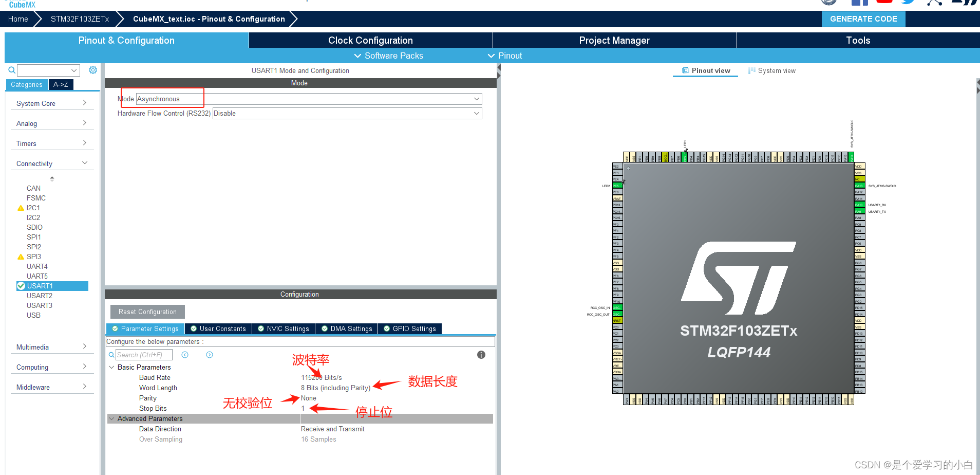Viewport: 980px width, 475px height.
Task: Collapse the Basic Parameters section
Action: 111,367
